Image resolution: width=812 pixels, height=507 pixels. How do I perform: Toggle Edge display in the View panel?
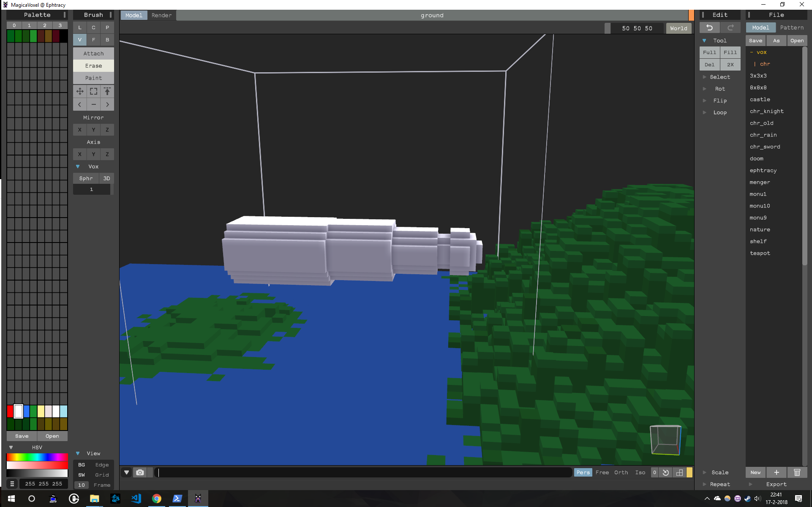pyautogui.click(x=102, y=465)
